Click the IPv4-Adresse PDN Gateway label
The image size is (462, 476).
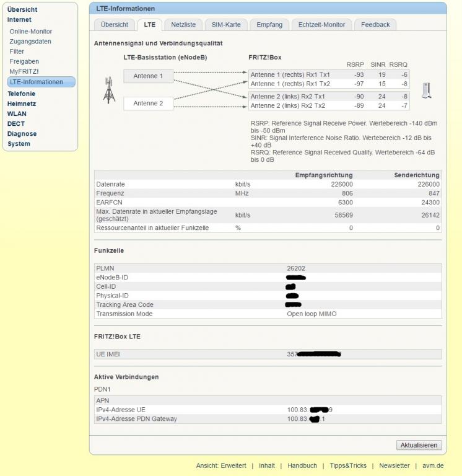click(x=136, y=419)
